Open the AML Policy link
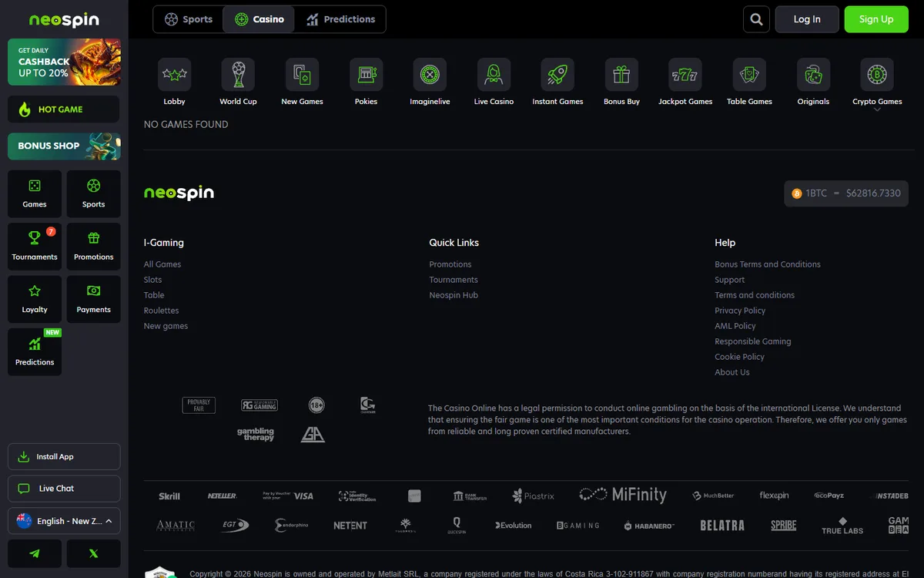 tap(735, 326)
